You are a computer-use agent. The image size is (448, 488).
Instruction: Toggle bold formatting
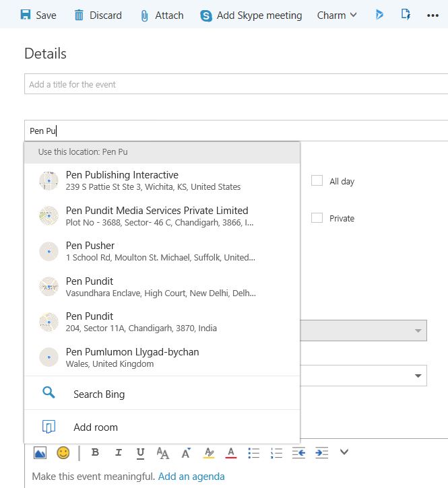[96, 452]
